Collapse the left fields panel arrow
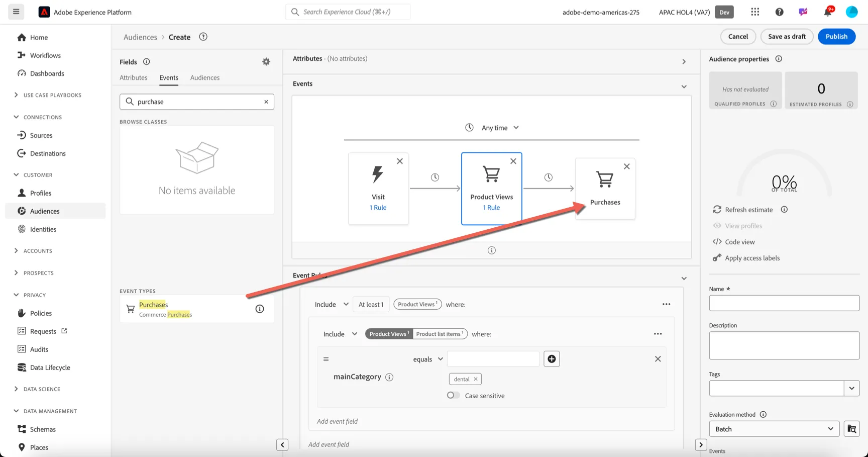 (282, 444)
